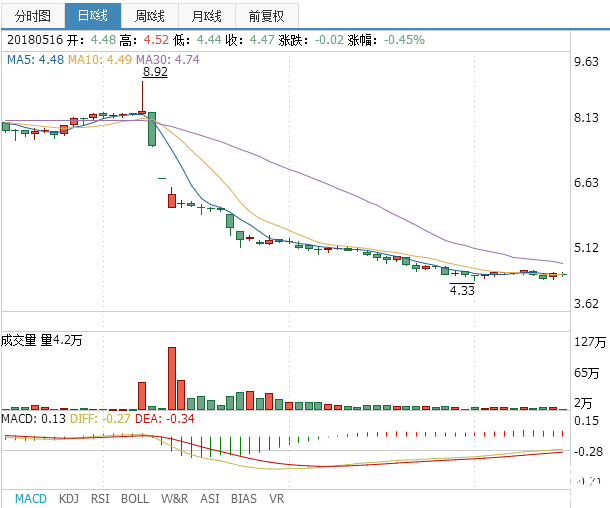Click the 127万 volume axis label
Image resolution: width=610 pixels, height=508 pixels.
(x=590, y=342)
